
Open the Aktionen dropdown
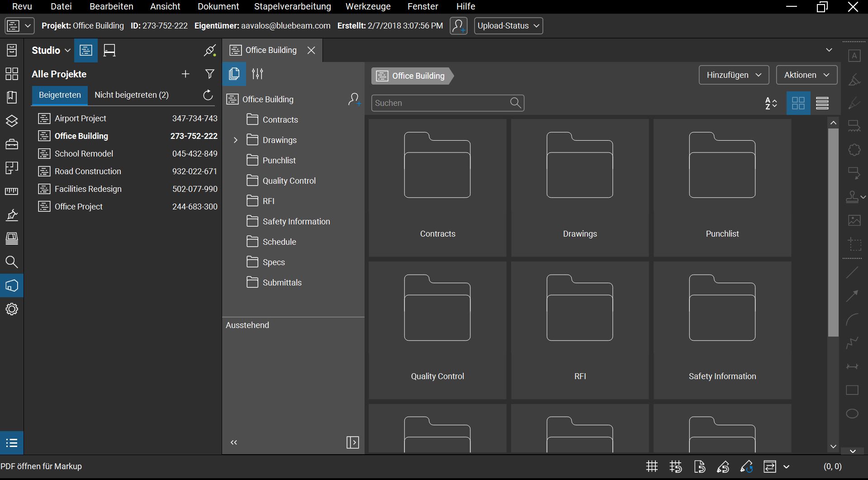[806, 75]
